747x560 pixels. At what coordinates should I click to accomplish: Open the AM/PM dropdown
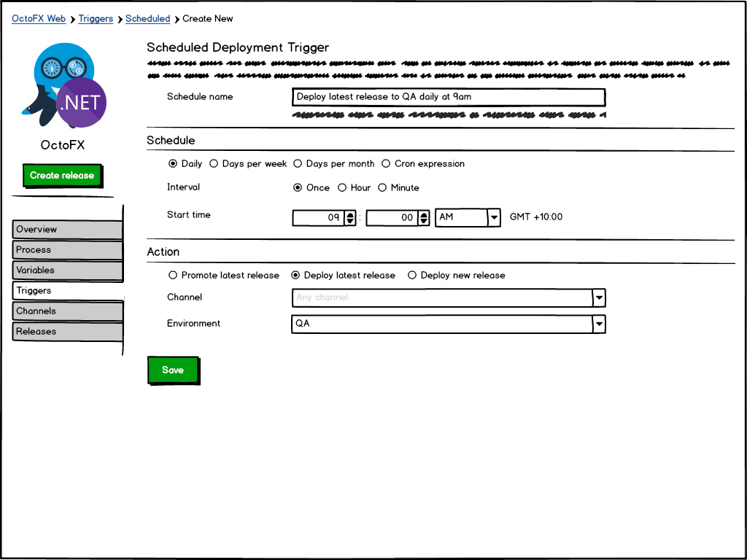[494, 217]
